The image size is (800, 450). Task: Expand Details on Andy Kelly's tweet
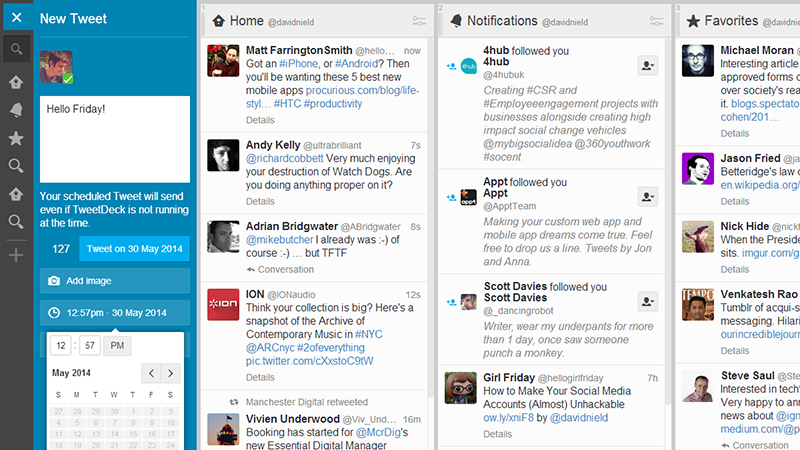(260, 201)
